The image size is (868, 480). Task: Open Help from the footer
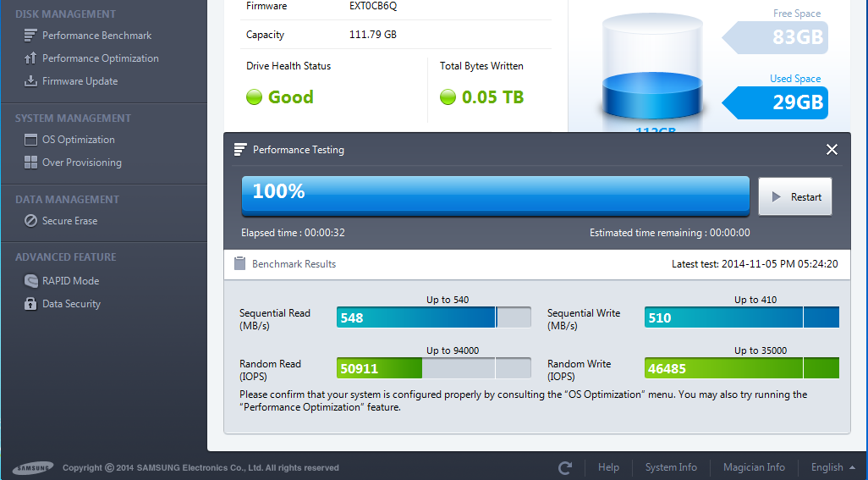(x=608, y=467)
